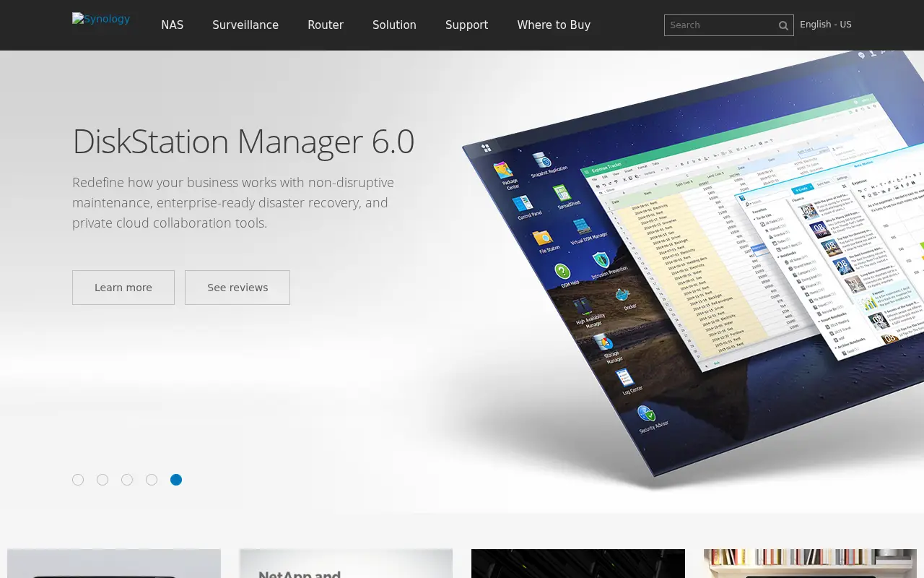Select the second carousel slide dot
The height and width of the screenshot is (578, 924).
pyautogui.click(x=103, y=480)
